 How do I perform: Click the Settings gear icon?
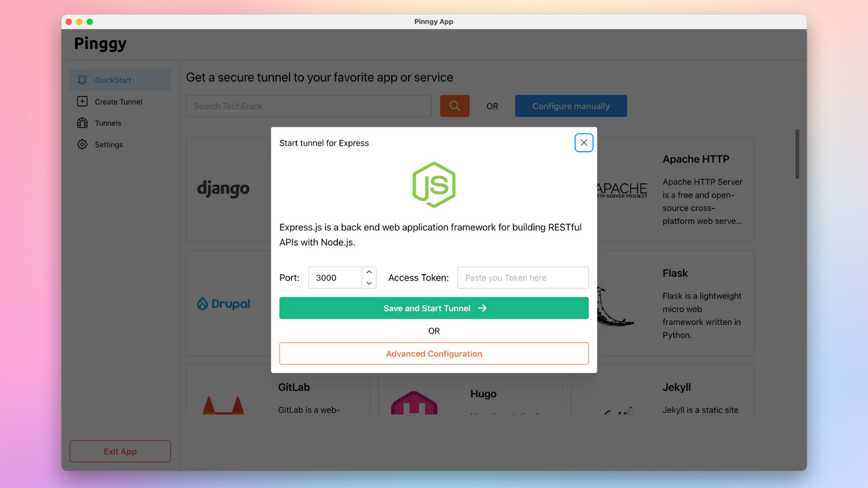tap(82, 145)
